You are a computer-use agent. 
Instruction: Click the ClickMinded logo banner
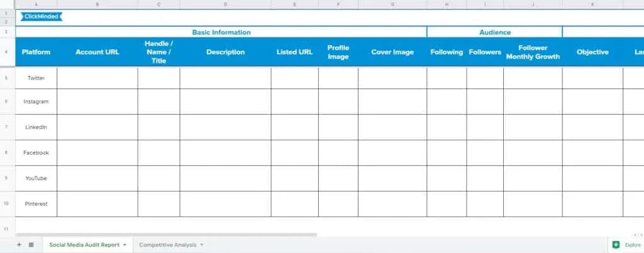point(41,17)
